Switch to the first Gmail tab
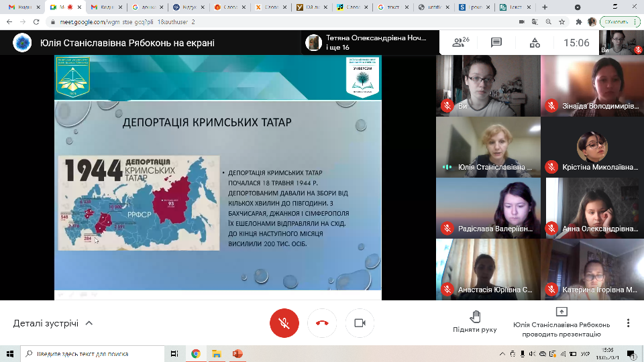Screen dimensions: 644x362 [24, 7]
